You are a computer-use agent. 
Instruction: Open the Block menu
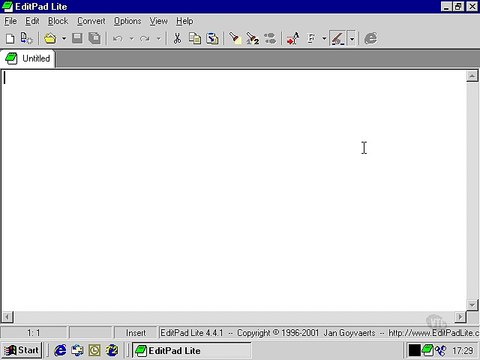(58, 21)
